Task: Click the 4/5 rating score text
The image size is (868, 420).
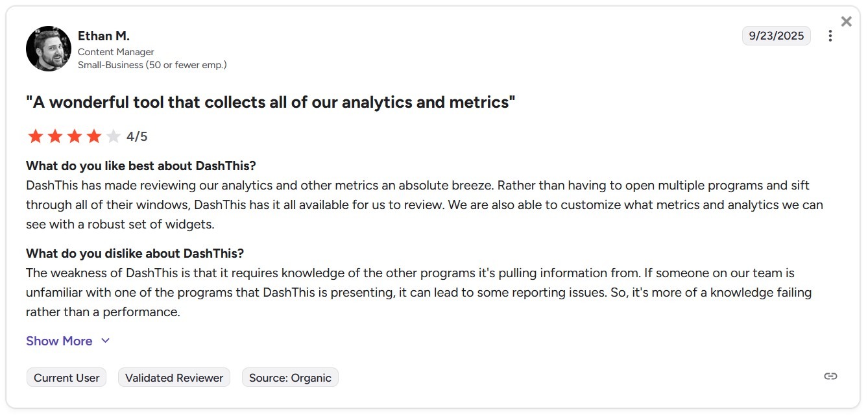Action: (x=137, y=136)
